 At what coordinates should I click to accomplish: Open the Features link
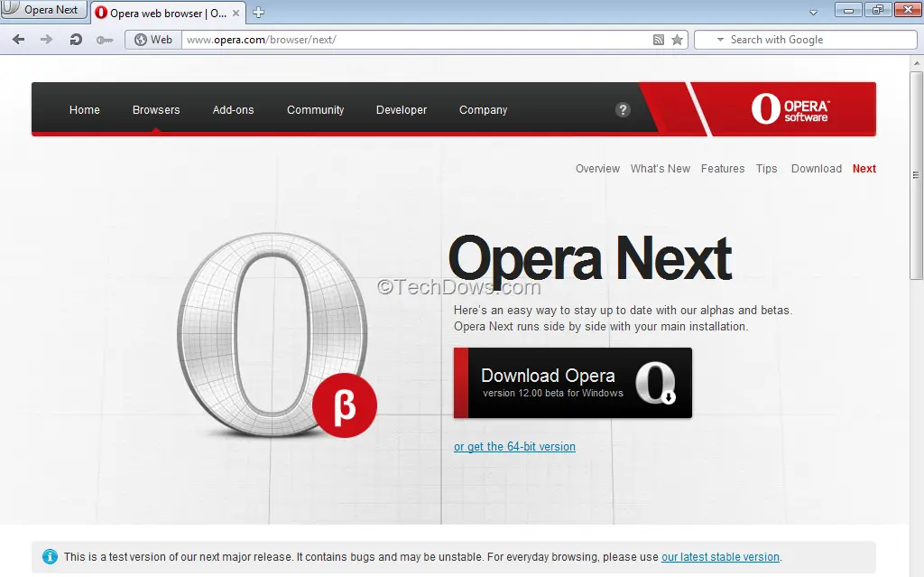pyautogui.click(x=723, y=169)
